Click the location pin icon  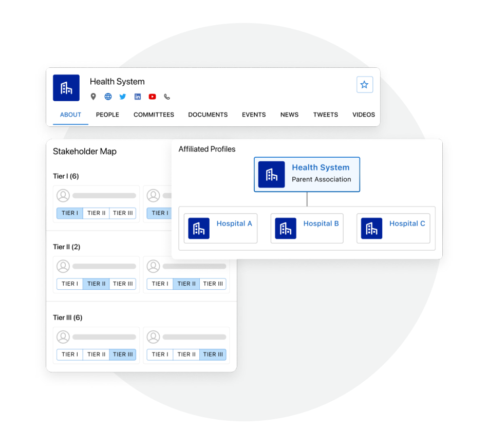tap(93, 97)
